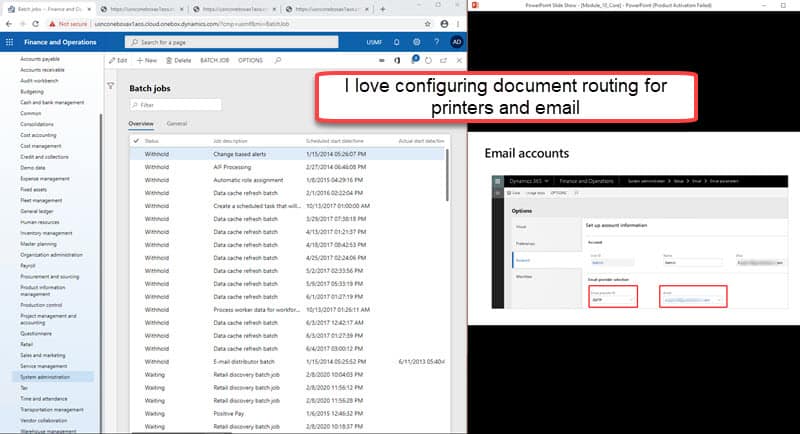Show the filter pane using the funnel icon
This screenshot has width=800, height=434.
click(x=111, y=86)
